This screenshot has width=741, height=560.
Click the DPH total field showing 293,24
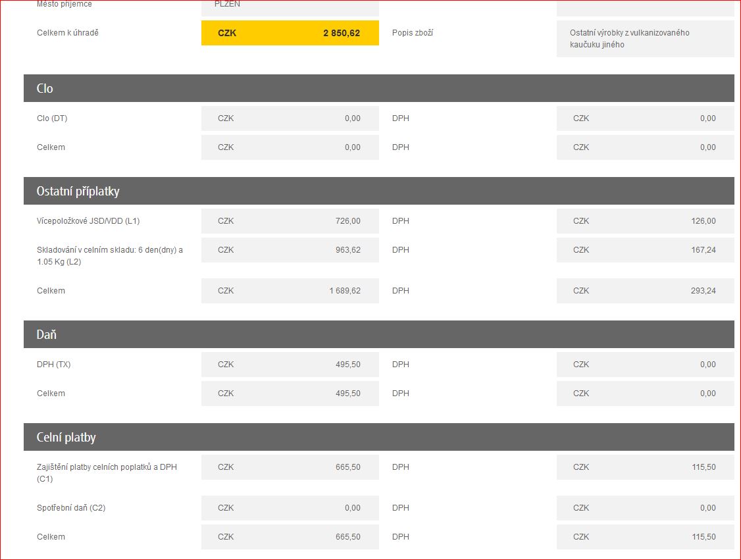[645, 291]
